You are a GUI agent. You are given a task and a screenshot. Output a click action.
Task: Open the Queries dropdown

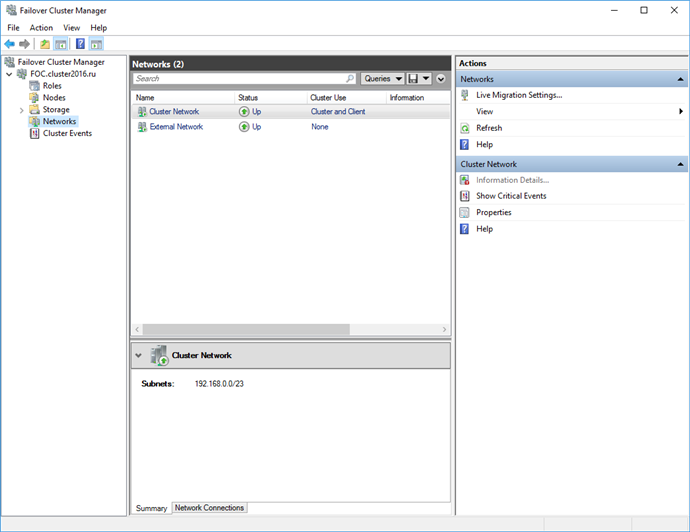point(382,79)
